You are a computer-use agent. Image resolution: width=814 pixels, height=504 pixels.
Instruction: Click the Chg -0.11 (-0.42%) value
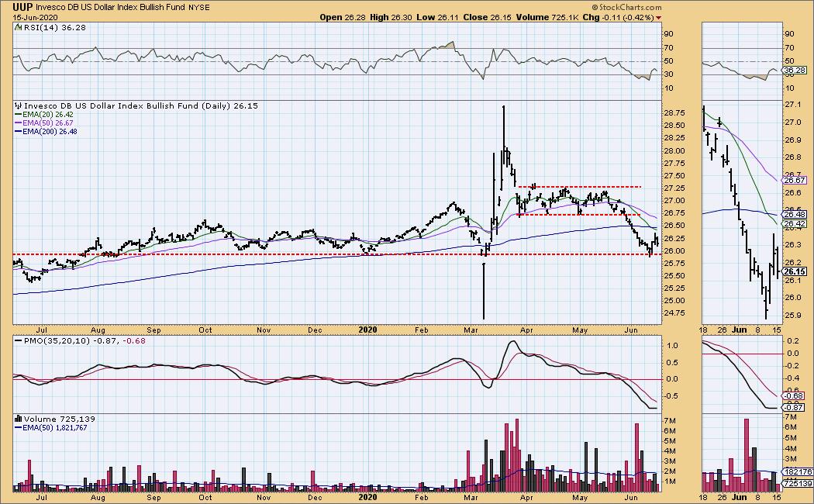pyautogui.click(x=619, y=17)
